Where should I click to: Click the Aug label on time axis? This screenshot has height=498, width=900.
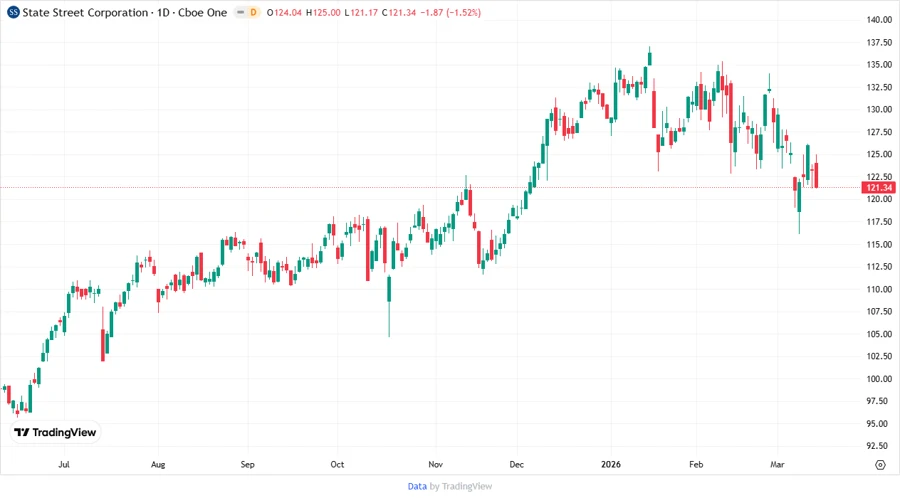(158, 464)
